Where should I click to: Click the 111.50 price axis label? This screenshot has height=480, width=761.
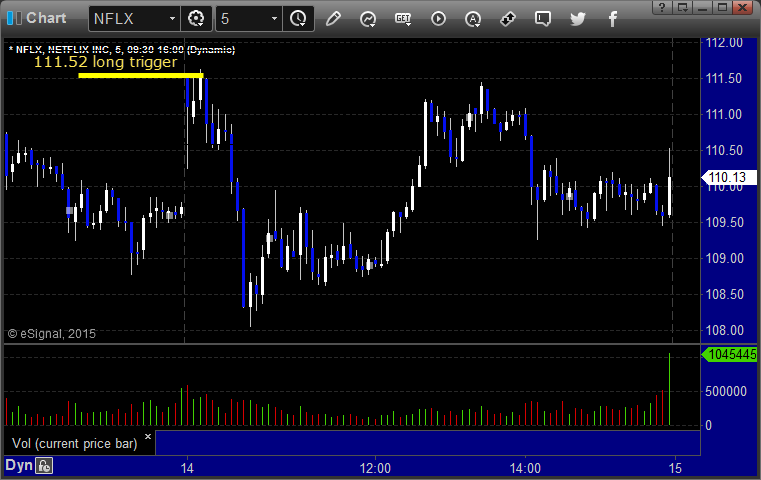point(724,79)
